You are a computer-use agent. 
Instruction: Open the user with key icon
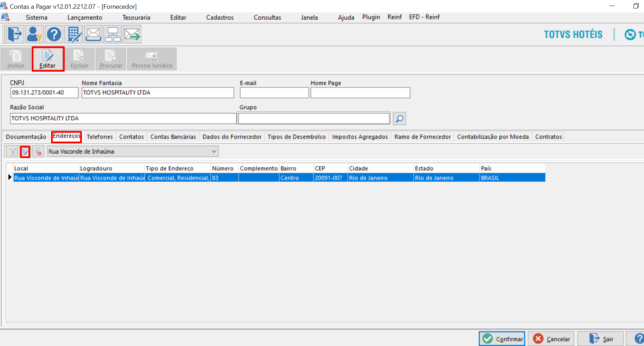tap(34, 34)
